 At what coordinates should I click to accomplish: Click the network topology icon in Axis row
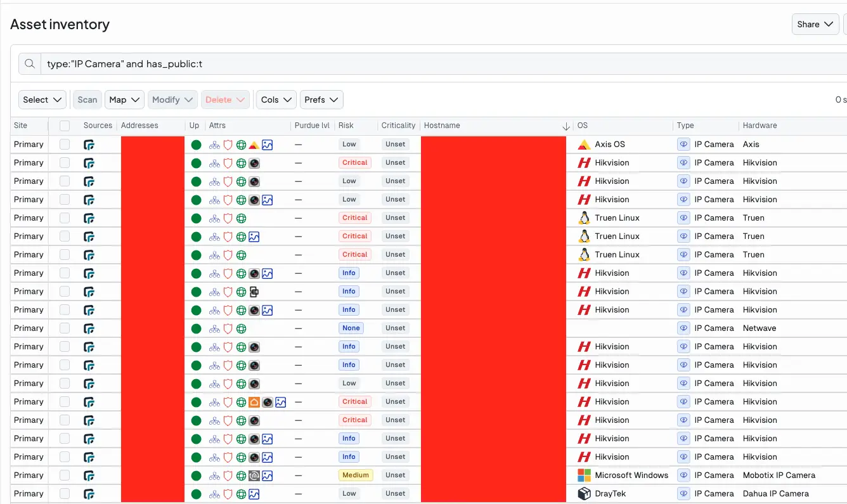click(x=214, y=145)
